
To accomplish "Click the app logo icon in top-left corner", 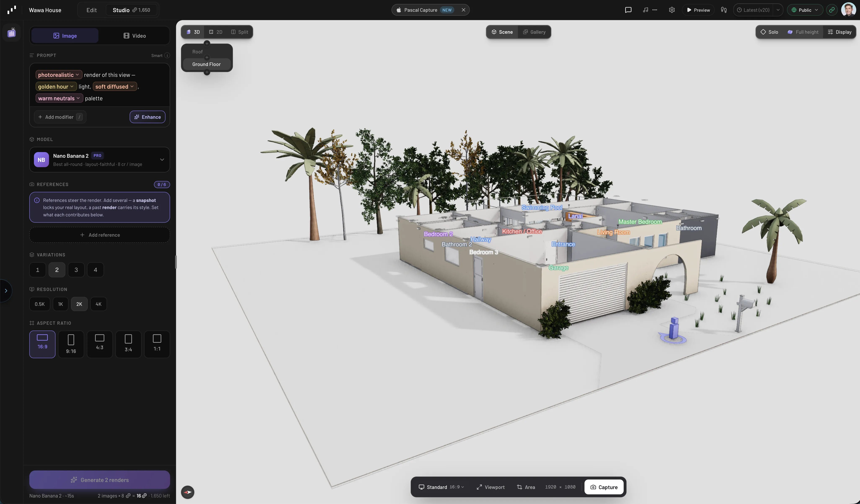I will click(x=12, y=10).
